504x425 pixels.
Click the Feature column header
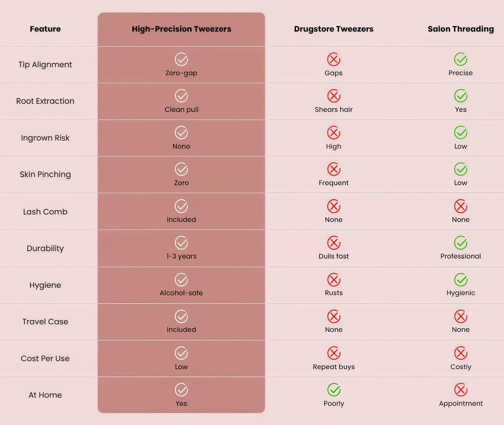pyautogui.click(x=45, y=29)
